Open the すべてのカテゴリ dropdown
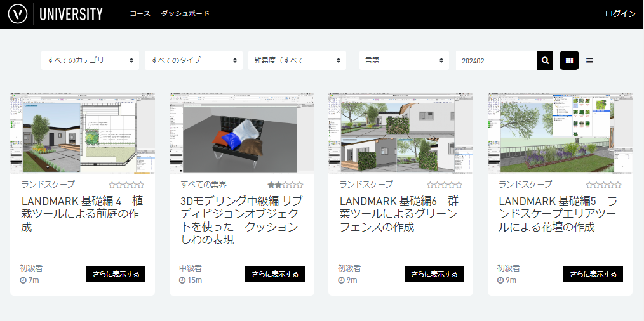This screenshot has height=321, width=644. pos(90,60)
